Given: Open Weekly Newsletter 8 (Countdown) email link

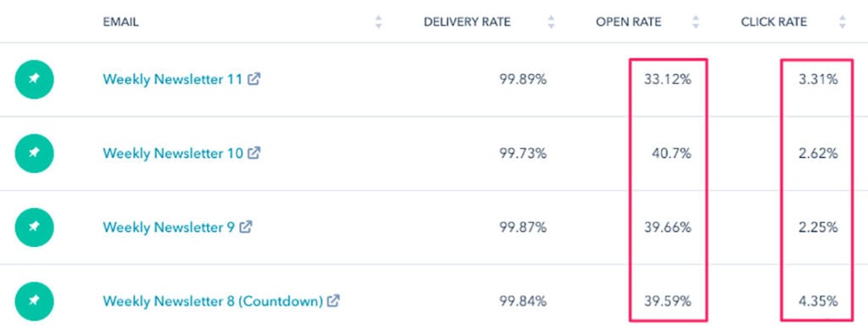Looking at the screenshot, I should (x=213, y=301).
